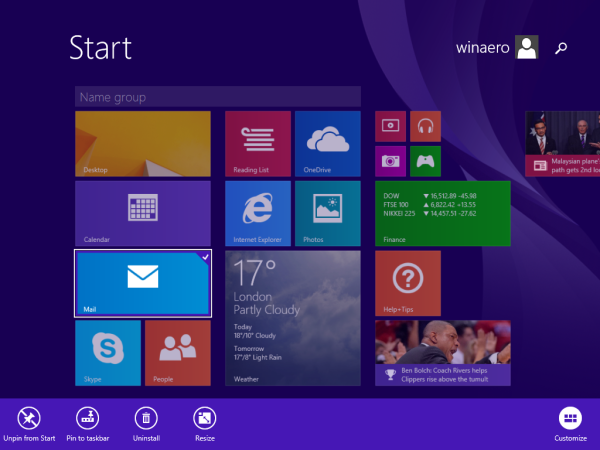
Task: Click Pin to taskbar
Action: 88,424
